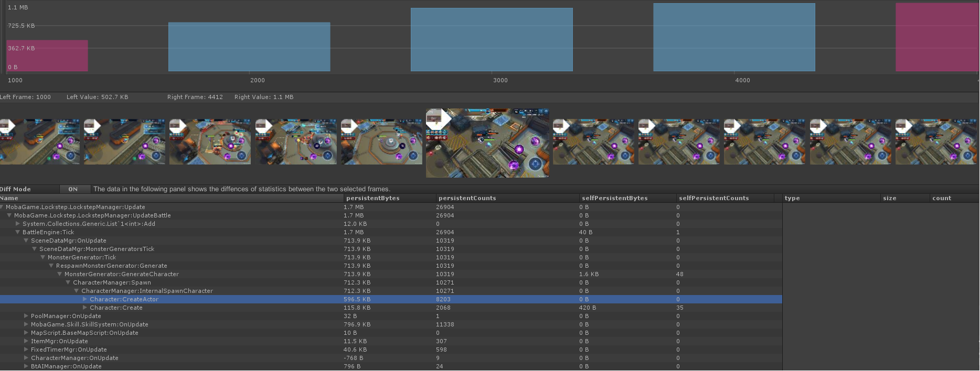This screenshot has height=371, width=980.
Task: Click the selfPersistentCounts column header
Action: pyautogui.click(x=713, y=198)
